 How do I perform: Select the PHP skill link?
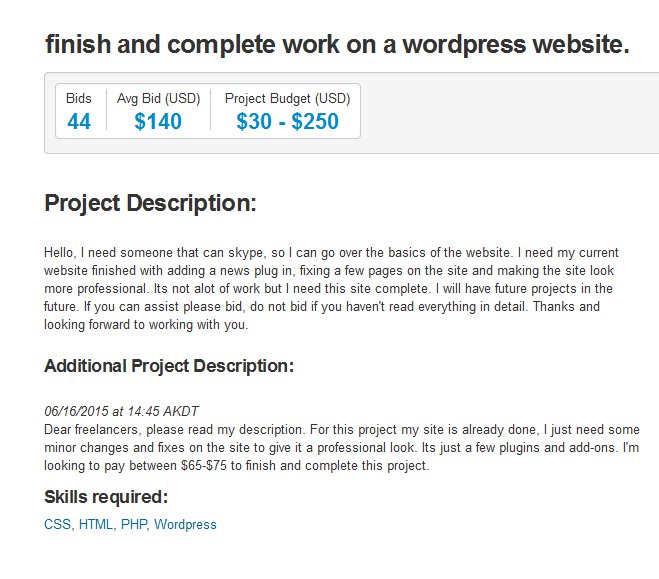coord(134,524)
